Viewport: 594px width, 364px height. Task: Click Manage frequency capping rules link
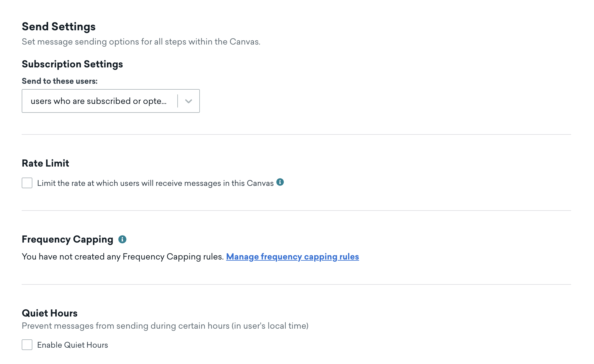292,257
